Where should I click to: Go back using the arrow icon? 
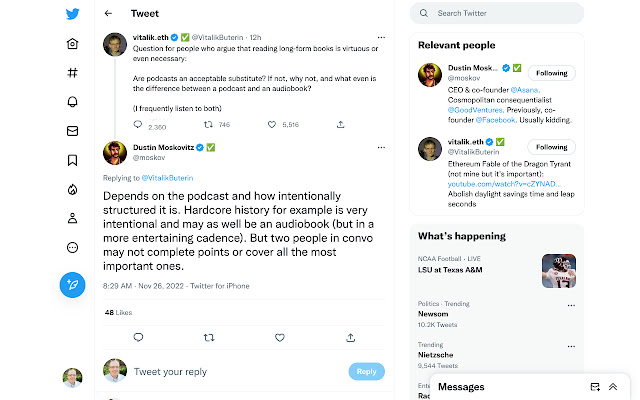(x=108, y=13)
